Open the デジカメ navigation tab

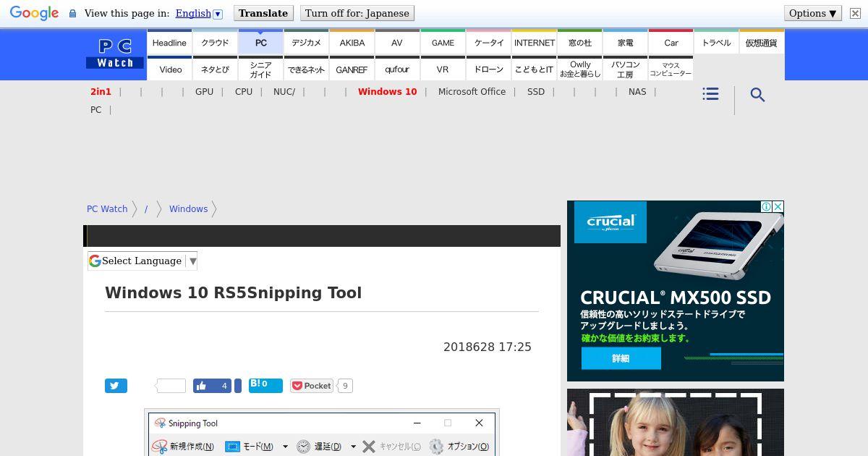click(306, 43)
